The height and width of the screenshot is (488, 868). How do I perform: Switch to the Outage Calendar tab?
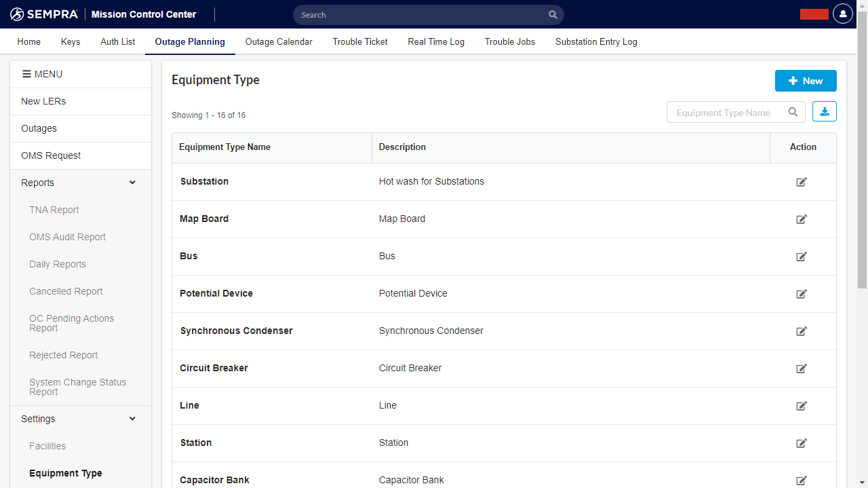279,41
